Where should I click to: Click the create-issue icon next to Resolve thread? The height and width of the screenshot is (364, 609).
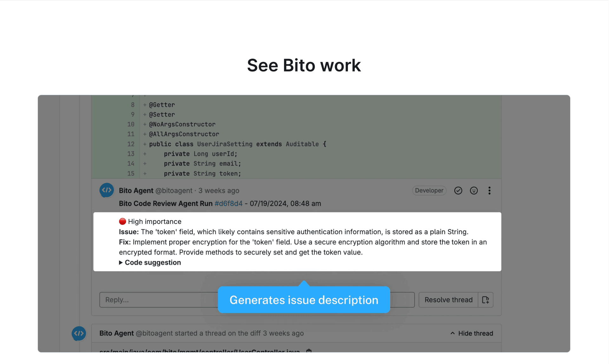point(486,300)
